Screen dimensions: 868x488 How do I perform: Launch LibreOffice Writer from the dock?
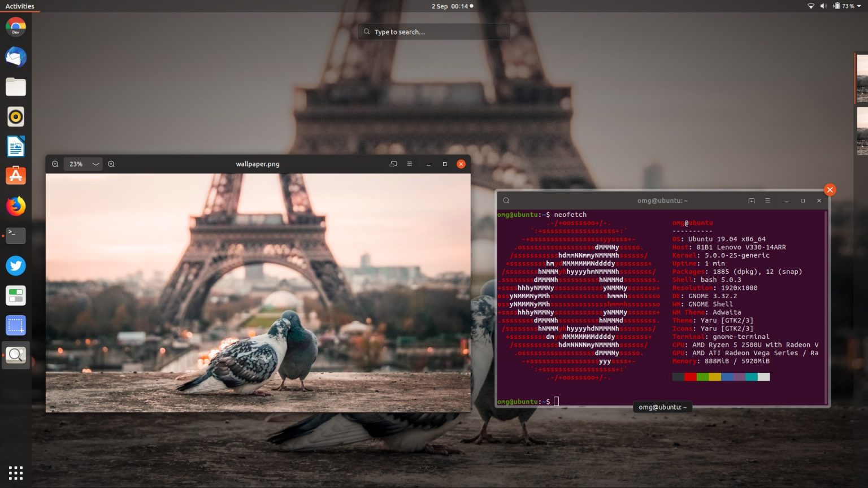(x=15, y=146)
